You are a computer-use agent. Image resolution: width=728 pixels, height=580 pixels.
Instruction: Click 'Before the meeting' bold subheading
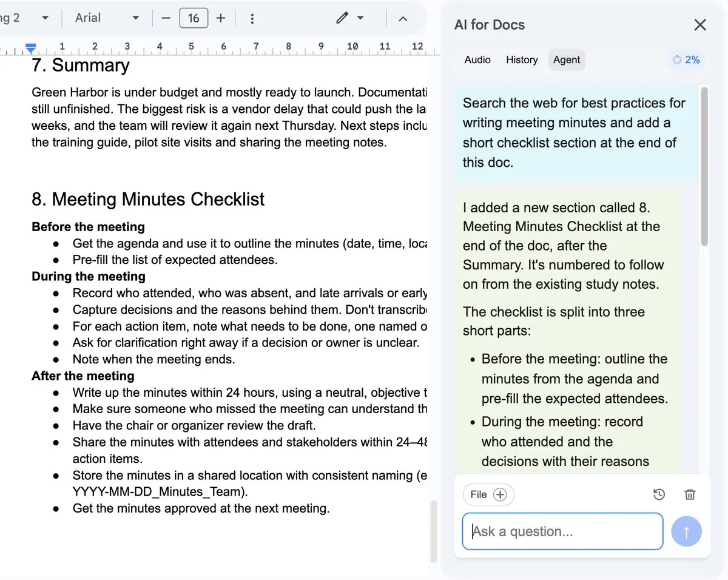(88, 227)
